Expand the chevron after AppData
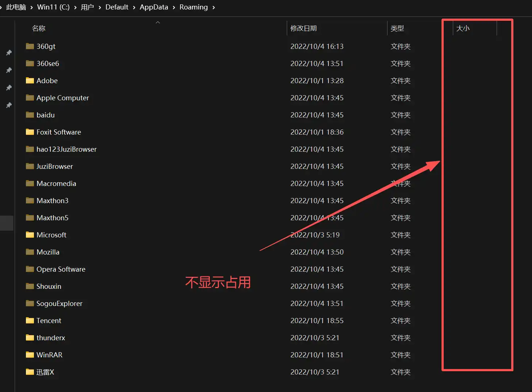This screenshot has width=532, height=392. pyautogui.click(x=174, y=7)
